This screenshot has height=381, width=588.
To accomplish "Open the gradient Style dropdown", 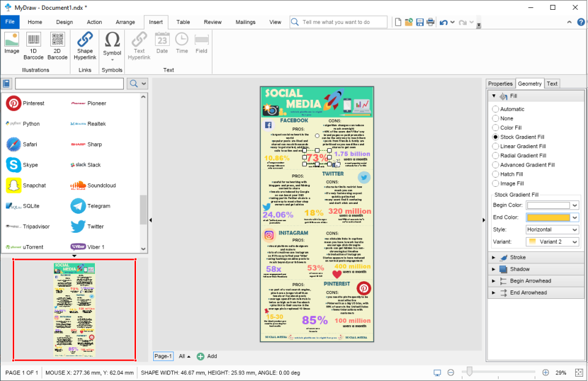I will click(551, 229).
